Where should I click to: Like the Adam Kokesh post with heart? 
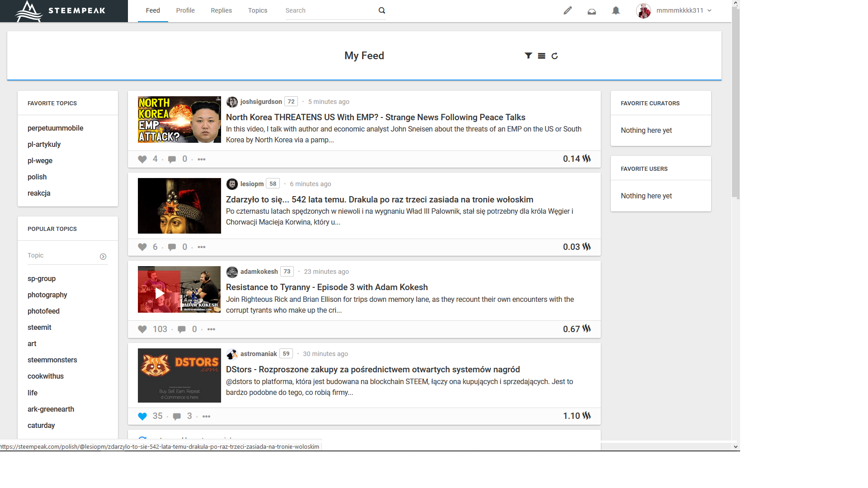coord(142,329)
